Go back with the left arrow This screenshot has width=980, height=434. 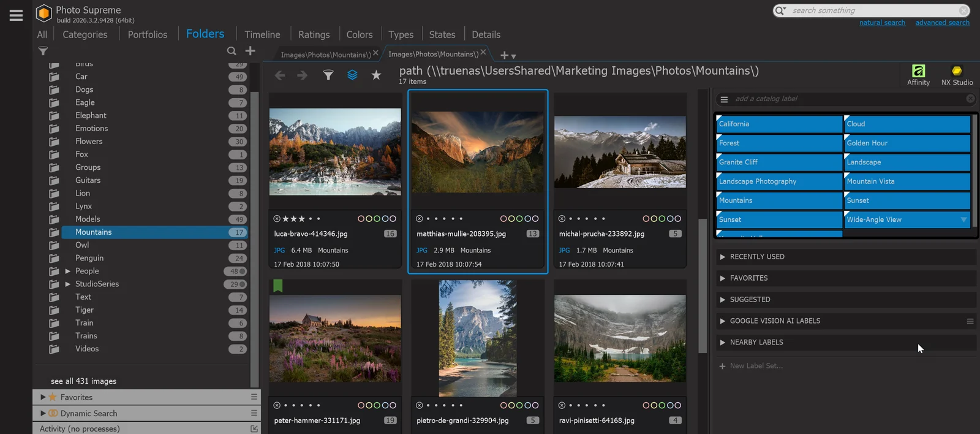(x=280, y=75)
